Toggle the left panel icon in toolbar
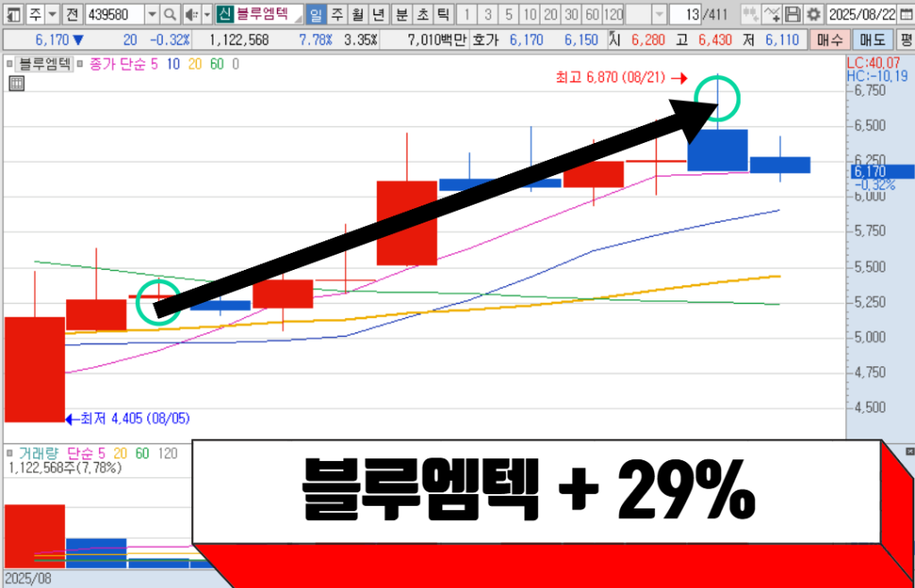Viewport: 915px width, 588px height. (14, 13)
